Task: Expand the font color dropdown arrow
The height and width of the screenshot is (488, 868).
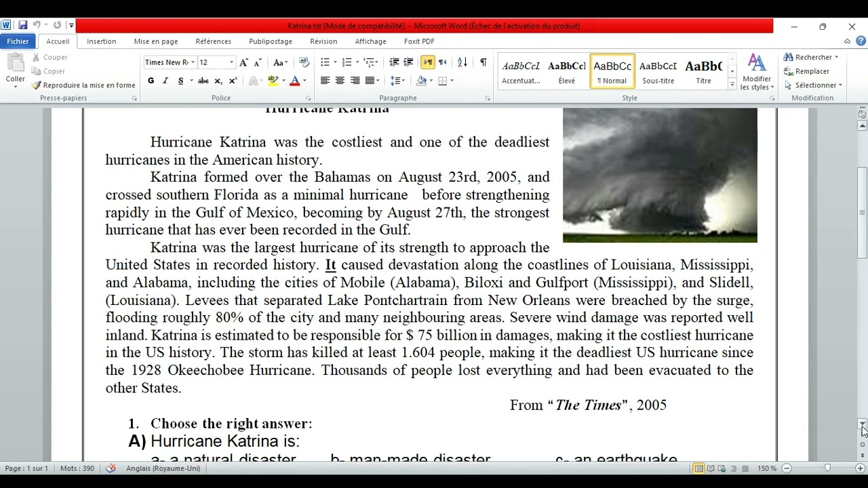Action: [x=304, y=81]
